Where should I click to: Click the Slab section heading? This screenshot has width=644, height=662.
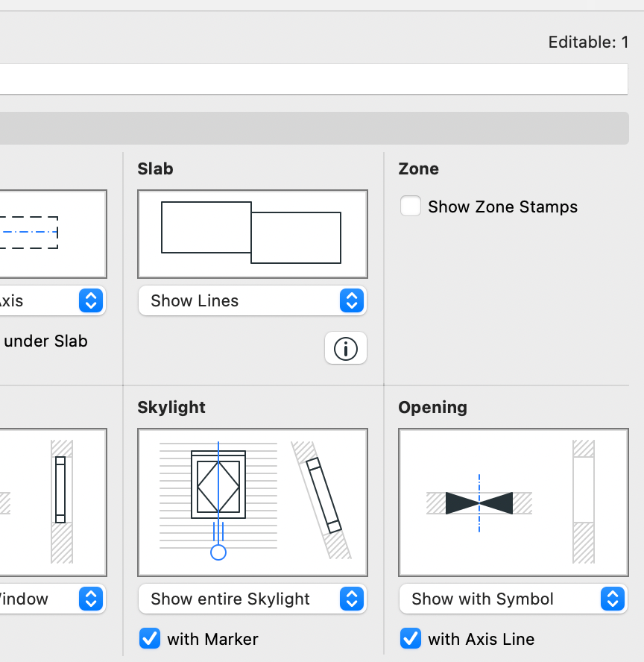[x=155, y=169]
